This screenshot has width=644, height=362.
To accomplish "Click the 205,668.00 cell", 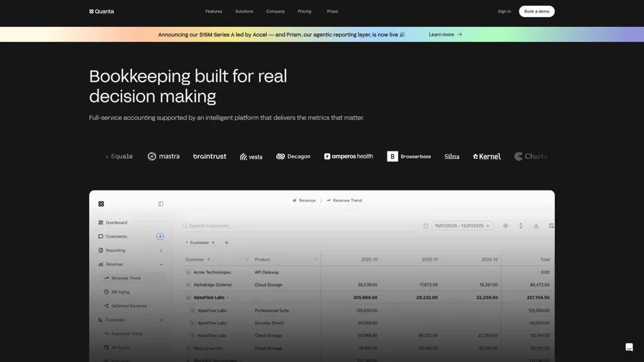I will pyautogui.click(x=365, y=297).
